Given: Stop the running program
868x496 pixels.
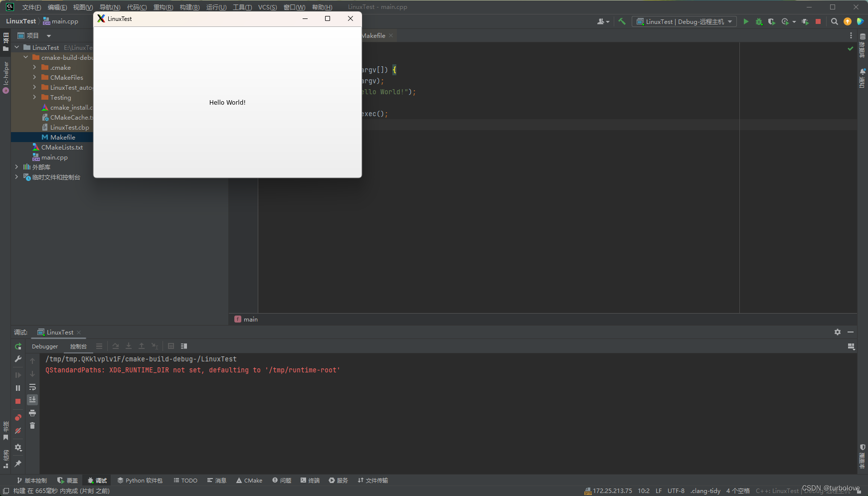Looking at the screenshot, I should coord(818,21).
